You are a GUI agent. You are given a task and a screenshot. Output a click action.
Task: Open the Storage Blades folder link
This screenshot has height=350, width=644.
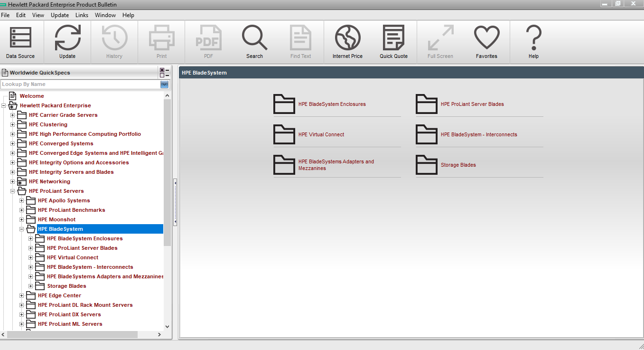[x=458, y=165]
